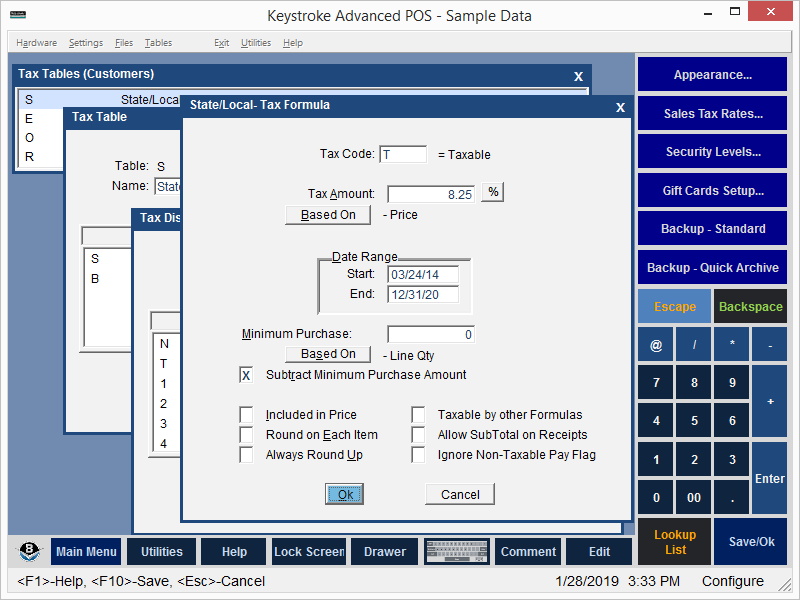This screenshot has width=800, height=600.
Task: Click the Date Range End field
Action: coord(423,294)
